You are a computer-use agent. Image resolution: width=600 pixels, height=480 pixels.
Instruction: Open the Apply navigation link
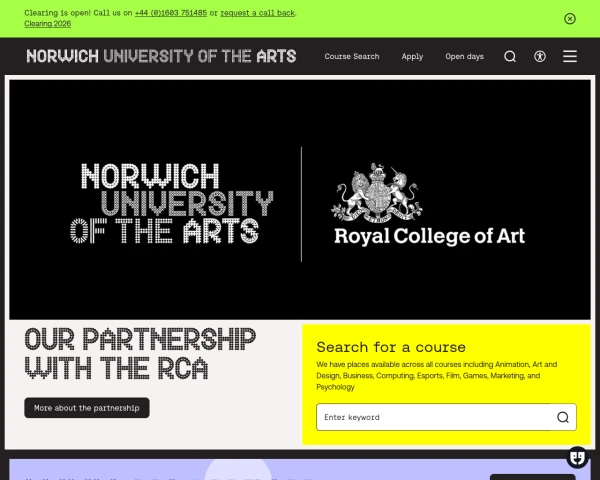[412, 57]
